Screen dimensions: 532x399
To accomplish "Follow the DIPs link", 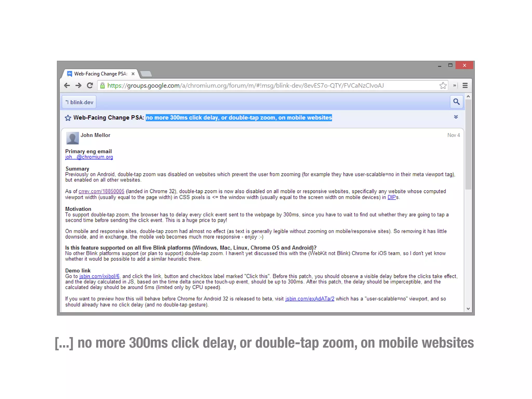I will (x=392, y=197).
